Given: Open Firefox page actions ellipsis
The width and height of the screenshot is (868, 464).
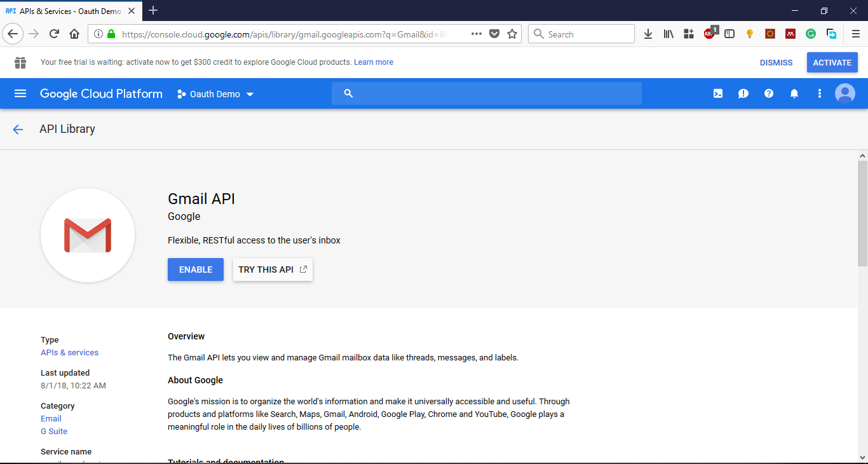Looking at the screenshot, I should [x=477, y=34].
